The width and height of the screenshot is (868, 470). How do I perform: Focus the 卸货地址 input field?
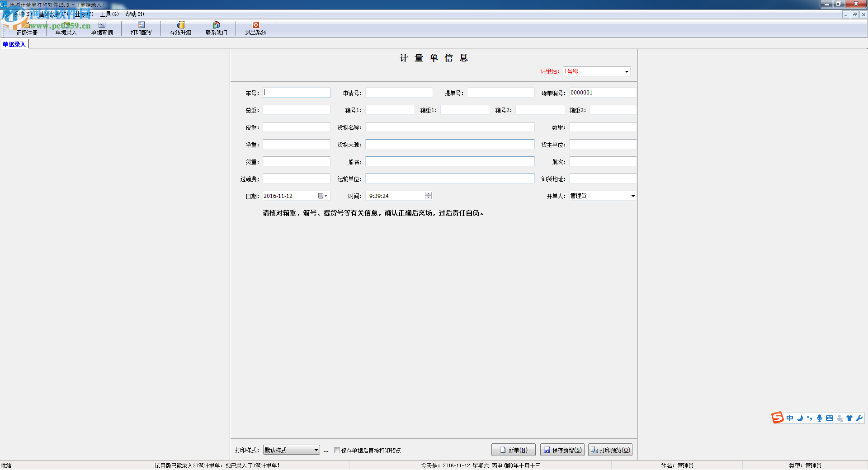603,179
